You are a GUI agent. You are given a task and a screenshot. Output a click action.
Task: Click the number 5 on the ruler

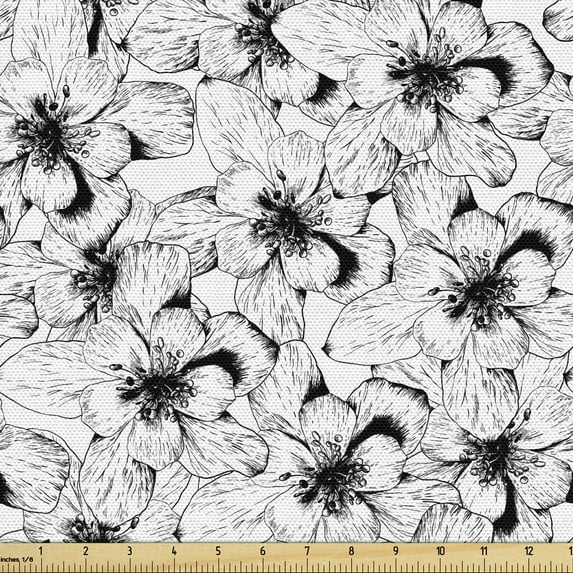pyautogui.click(x=218, y=551)
